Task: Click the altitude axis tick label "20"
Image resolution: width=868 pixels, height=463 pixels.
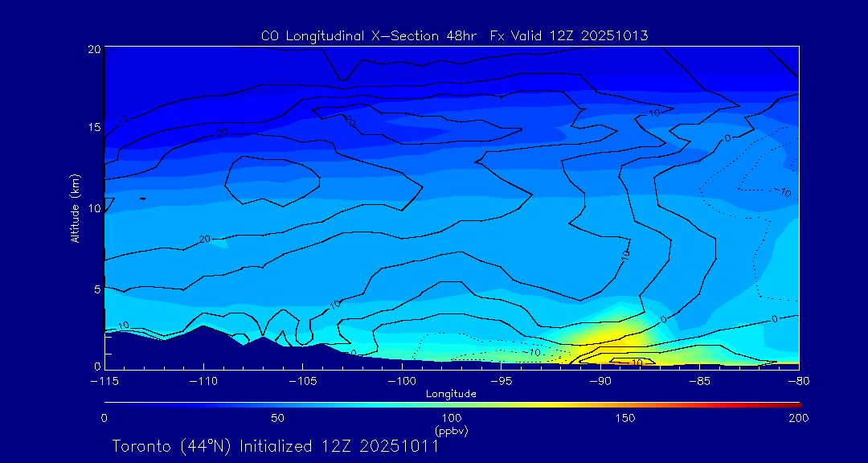Action: pyautogui.click(x=94, y=49)
